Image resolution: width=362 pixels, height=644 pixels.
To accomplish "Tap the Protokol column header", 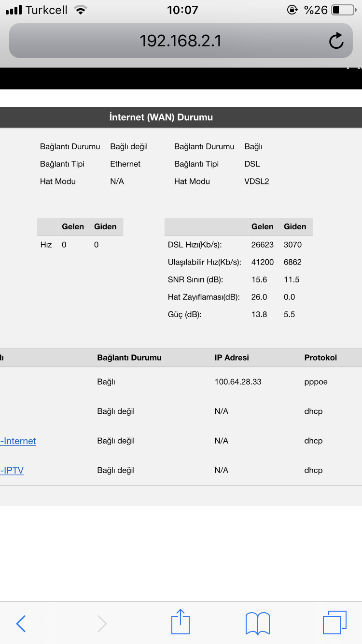I will coord(320,358).
